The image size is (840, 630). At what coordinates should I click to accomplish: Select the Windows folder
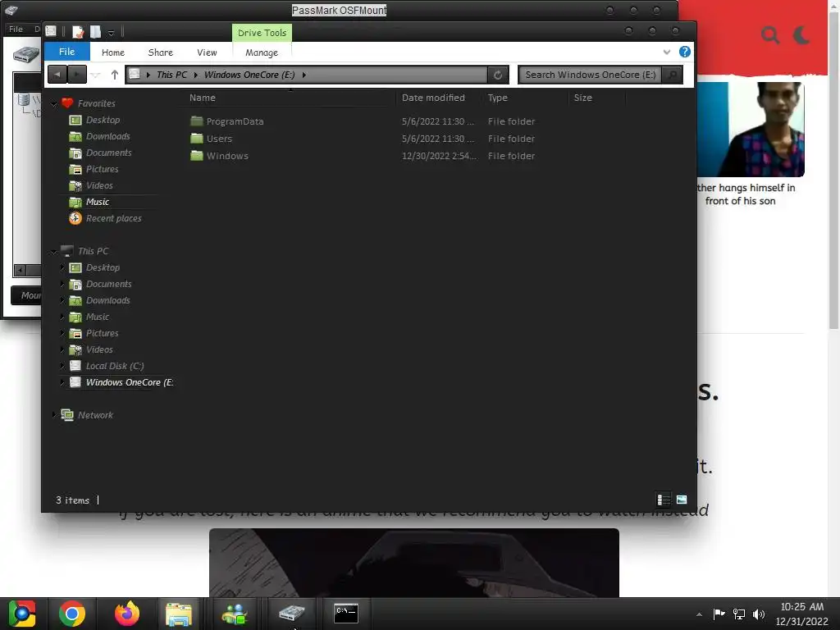point(227,156)
